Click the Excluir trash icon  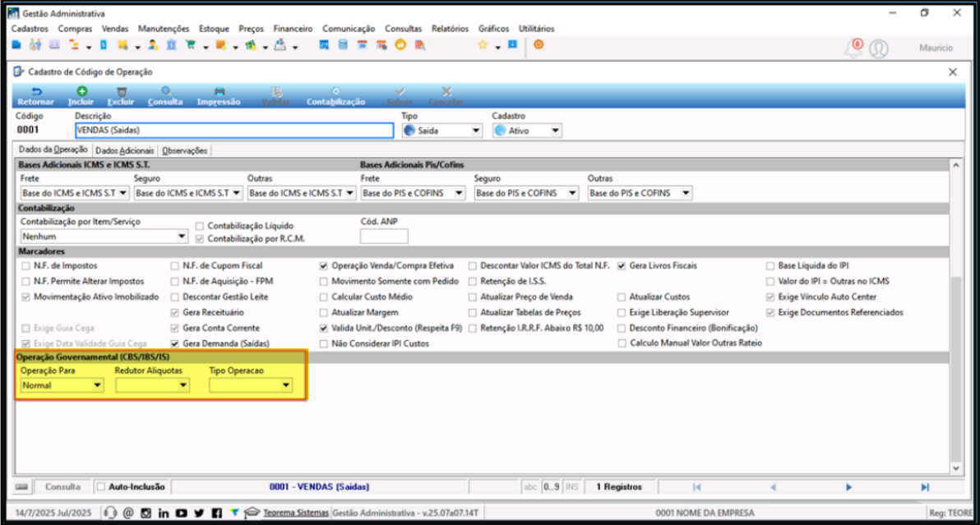coord(121,91)
